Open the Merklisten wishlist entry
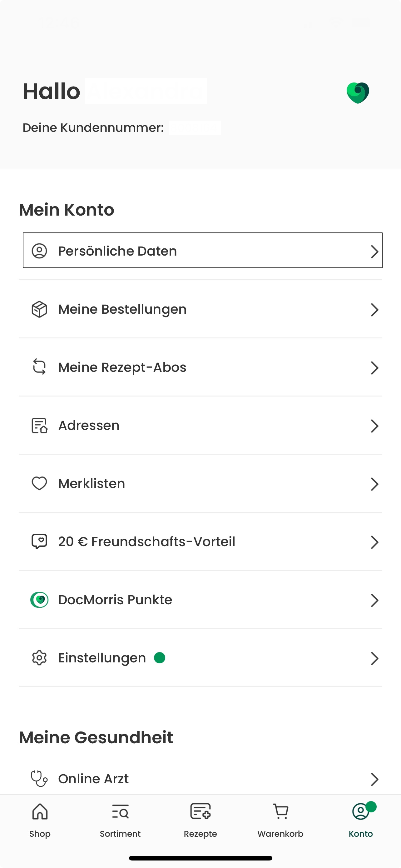Screen dimensions: 401x868 (200, 484)
